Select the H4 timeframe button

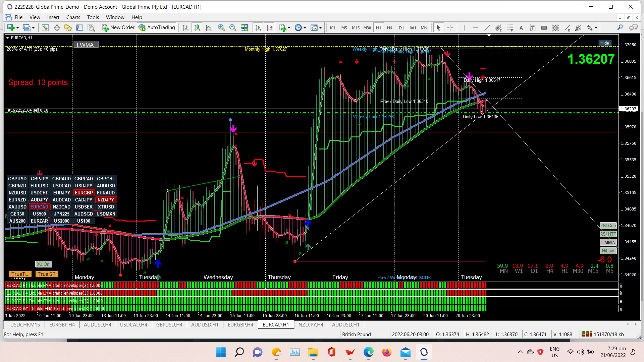(389, 28)
